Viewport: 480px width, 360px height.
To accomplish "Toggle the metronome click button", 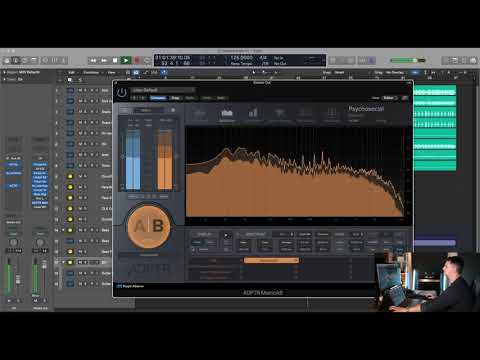I will click(x=372, y=60).
